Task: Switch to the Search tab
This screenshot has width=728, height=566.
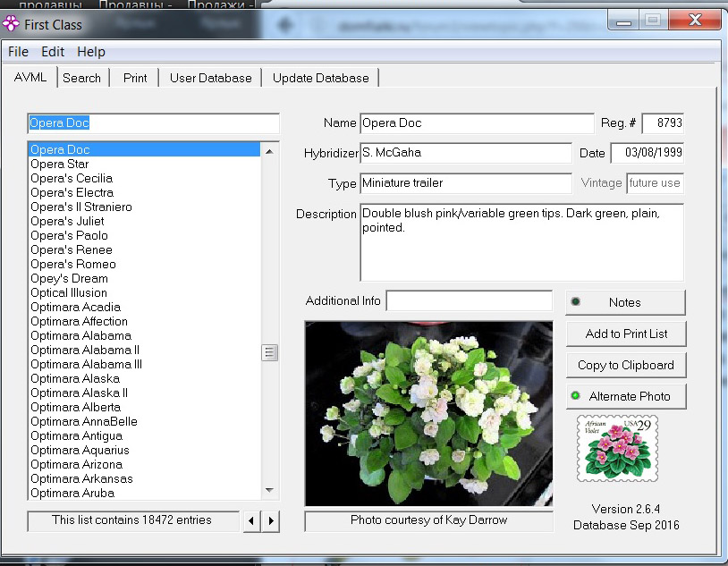Action: pos(81,78)
